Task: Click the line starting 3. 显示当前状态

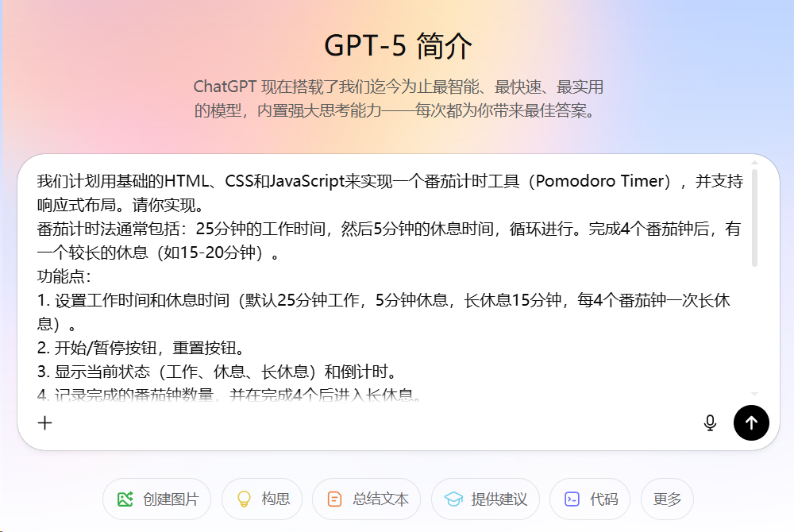Action: tap(218, 372)
